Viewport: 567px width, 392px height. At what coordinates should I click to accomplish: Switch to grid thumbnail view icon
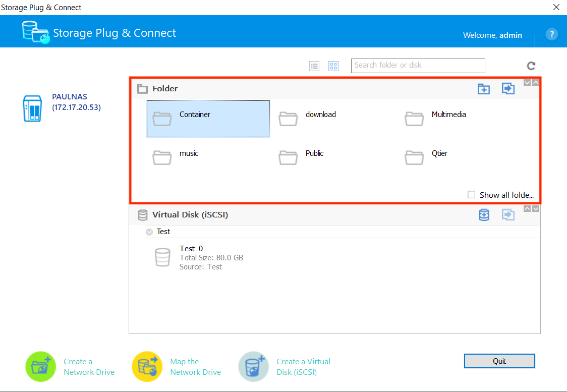333,66
